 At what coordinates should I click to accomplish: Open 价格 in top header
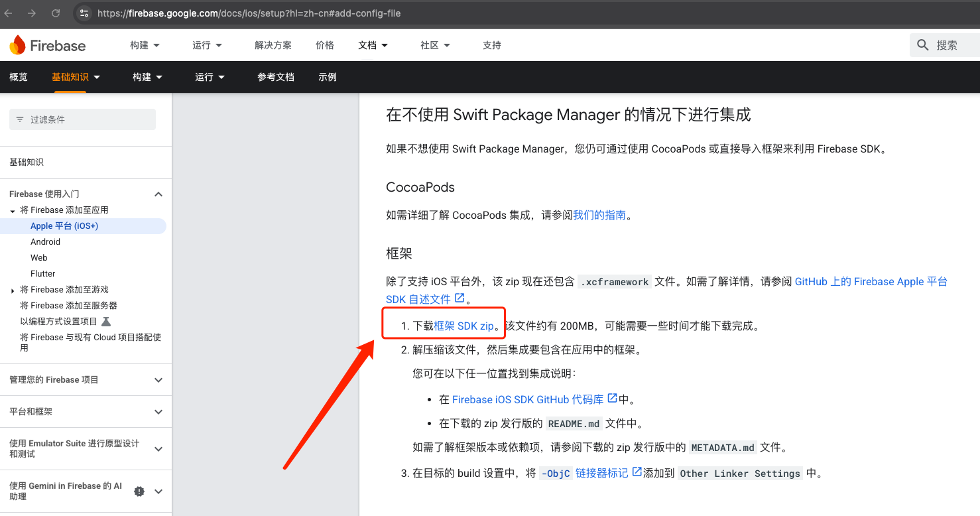click(325, 45)
